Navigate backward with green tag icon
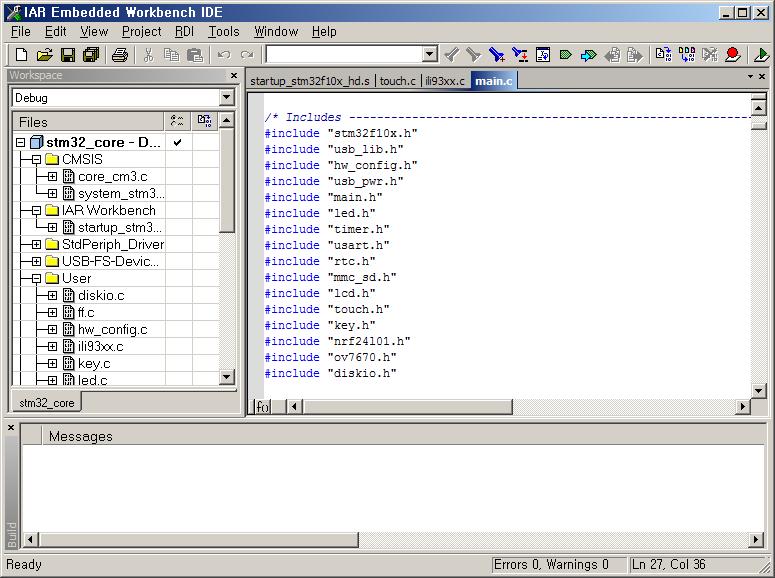Image resolution: width=775 pixels, height=578 pixels. [565, 54]
